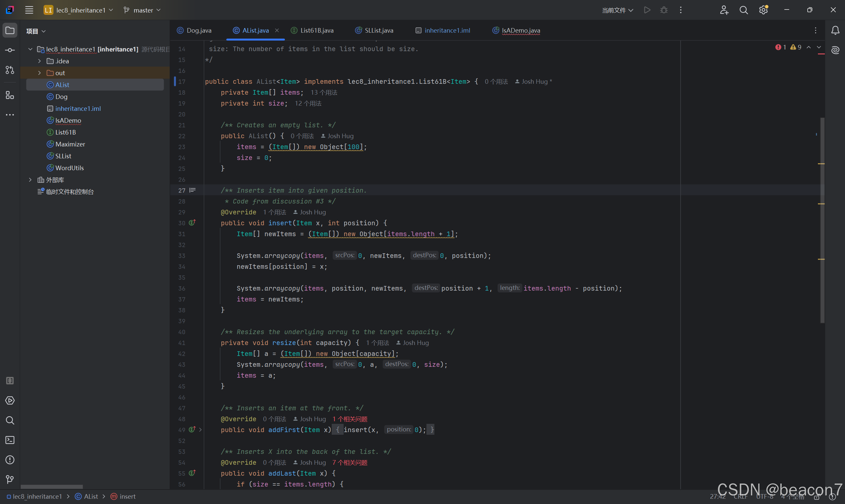
Task: Switch to the List61B.java tab
Action: pos(317,31)
